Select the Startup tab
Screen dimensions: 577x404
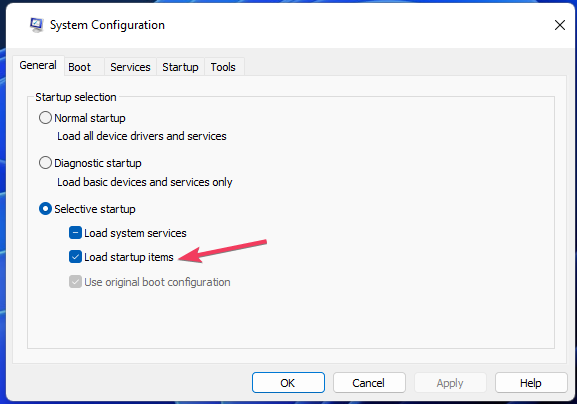[x=180, y=67]
